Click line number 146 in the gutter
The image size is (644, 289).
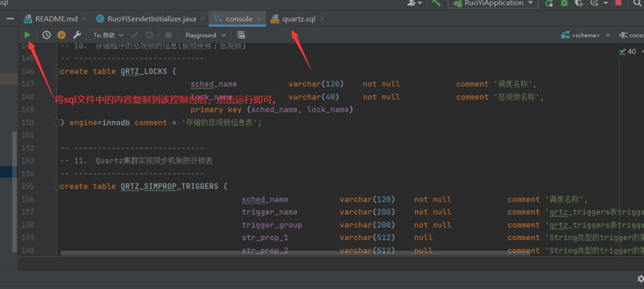click(27, 72)
